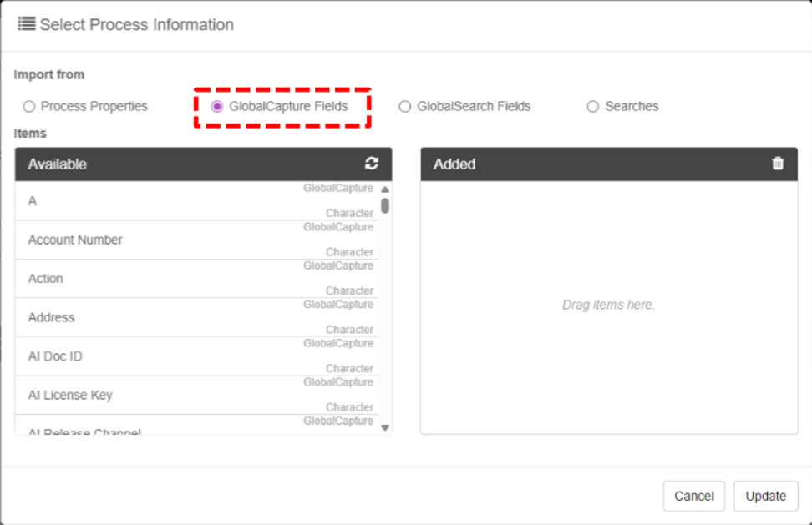Image resolution: width=812 pixels, height=525 pixels.
Task: Click the scroll up arrow in Available list
Action: click(x=385, y=189)
